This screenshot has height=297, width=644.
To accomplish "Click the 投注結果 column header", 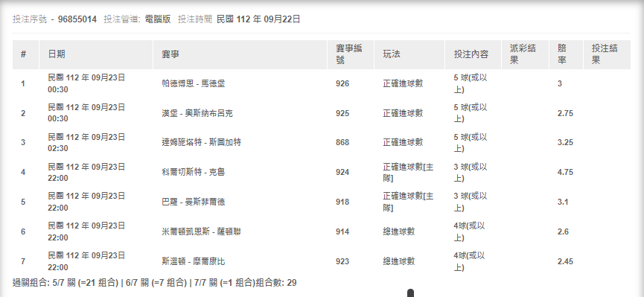I will (605, 54).
